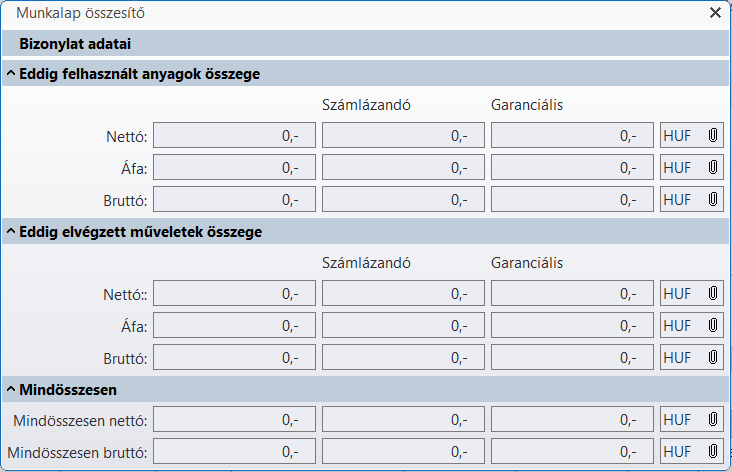Image resolution: width=732 pixels, height=472 pixels.
Task: Click paperclip icon in materials Nettó row
Action: [713, 135]
